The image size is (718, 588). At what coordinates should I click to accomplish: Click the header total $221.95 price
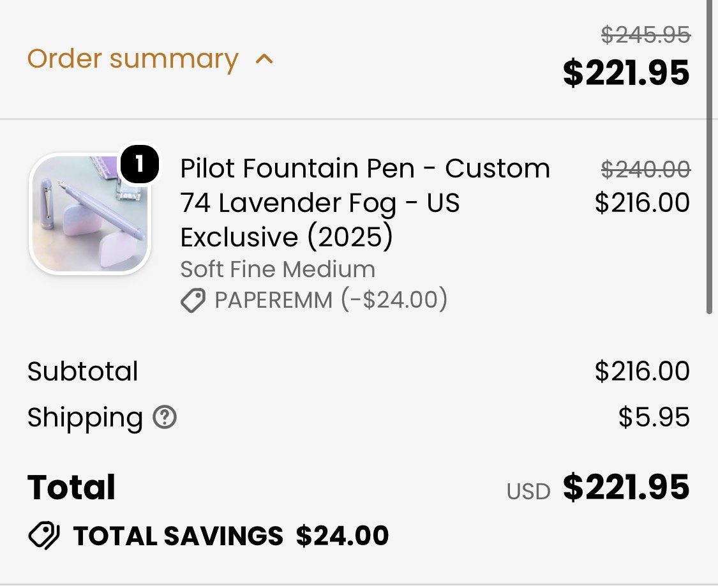tap(626, 73)
